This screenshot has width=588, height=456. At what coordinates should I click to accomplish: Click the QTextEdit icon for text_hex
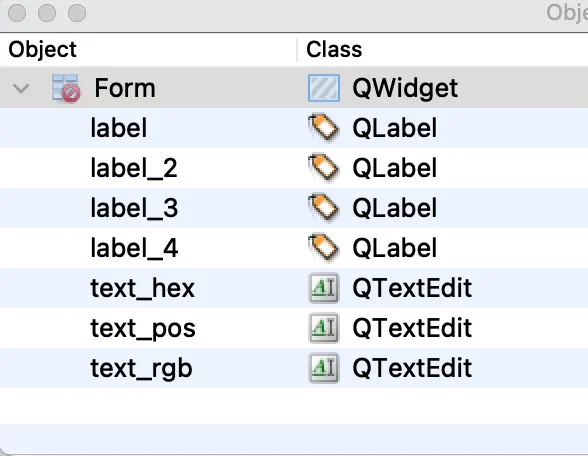324,288
